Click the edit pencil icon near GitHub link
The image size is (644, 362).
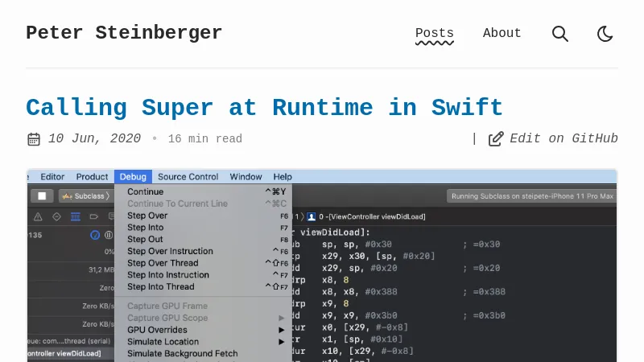496,139
